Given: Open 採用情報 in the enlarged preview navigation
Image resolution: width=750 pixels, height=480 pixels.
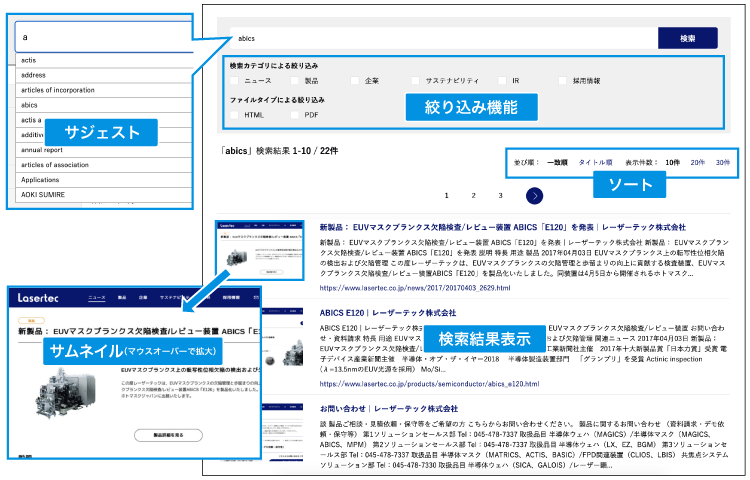Looking at the screenshot, I should 231,297.
